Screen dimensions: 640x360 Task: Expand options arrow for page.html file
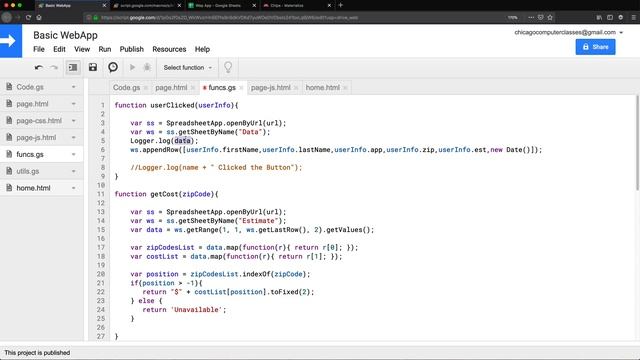pyautogui.click(x=73, y=104)
